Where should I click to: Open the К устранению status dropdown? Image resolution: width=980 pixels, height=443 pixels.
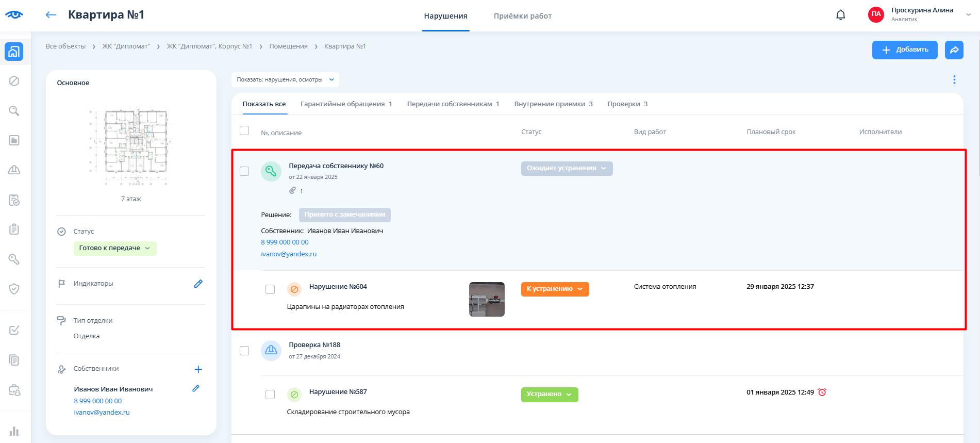(x=555, y=289)
